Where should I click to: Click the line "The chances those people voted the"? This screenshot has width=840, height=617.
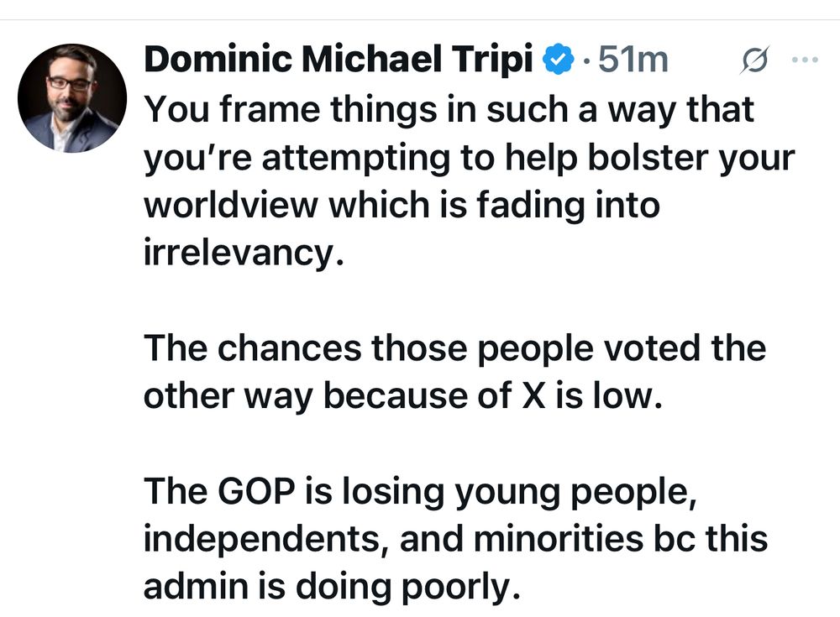pos(454,348)
